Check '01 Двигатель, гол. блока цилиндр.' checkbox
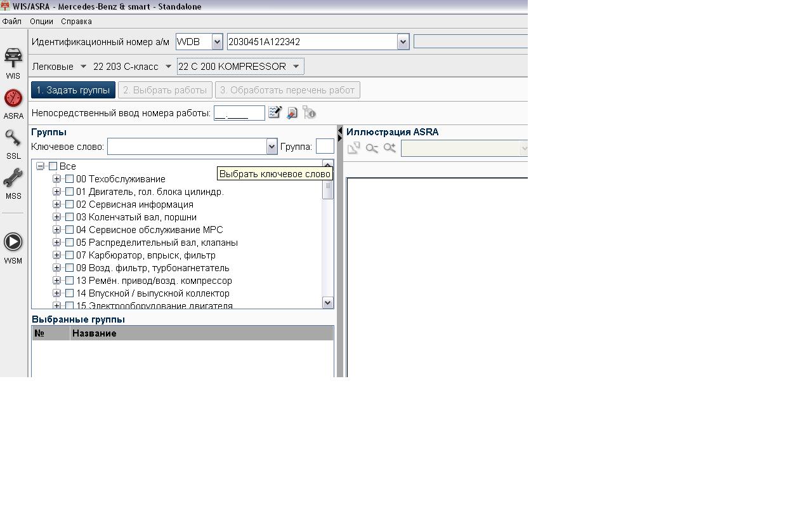812x508 pixels. 70,192
